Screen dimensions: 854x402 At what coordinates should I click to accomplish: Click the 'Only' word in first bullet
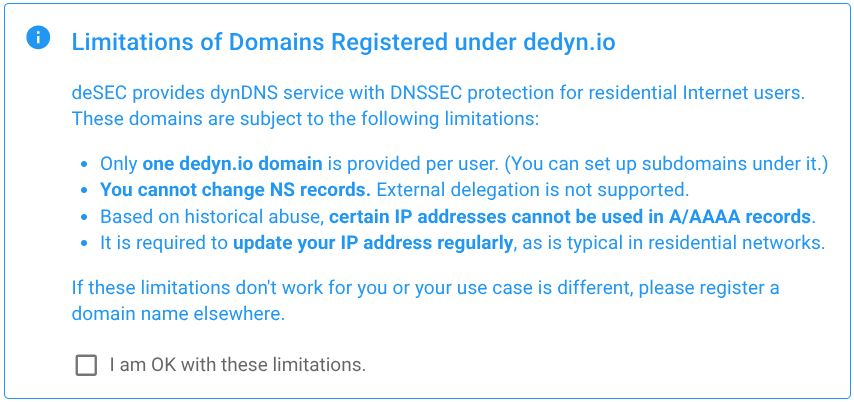[119, 163]
